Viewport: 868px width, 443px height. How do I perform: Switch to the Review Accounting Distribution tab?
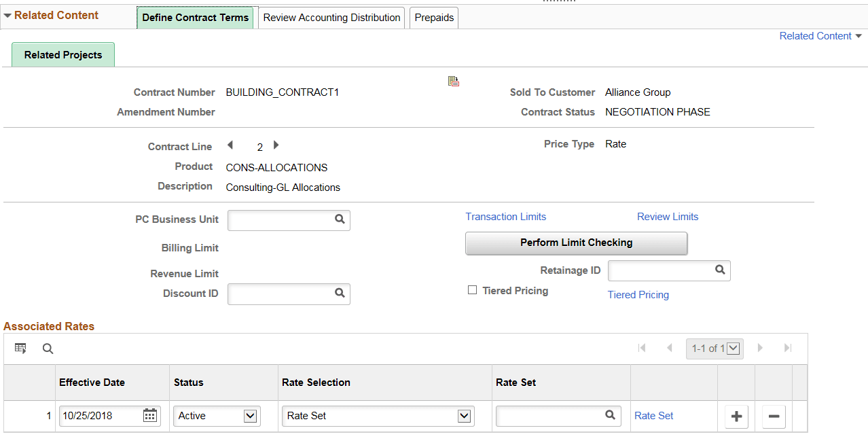[331, 18]
